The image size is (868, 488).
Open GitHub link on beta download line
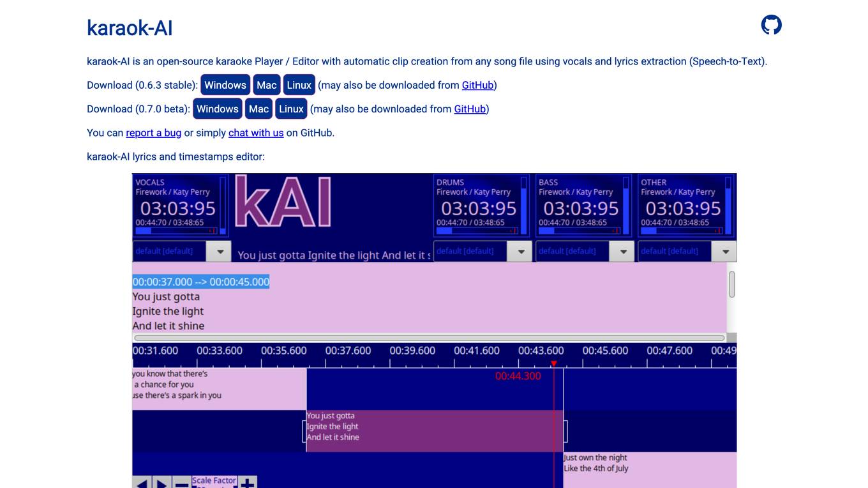pos(470,109)
